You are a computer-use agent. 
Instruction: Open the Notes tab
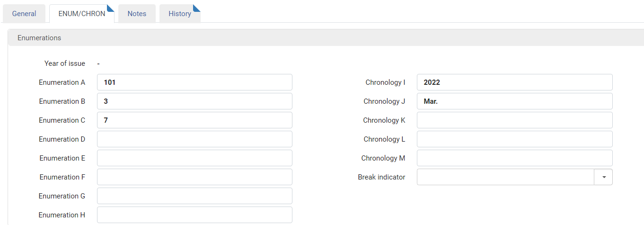point(137,14)
